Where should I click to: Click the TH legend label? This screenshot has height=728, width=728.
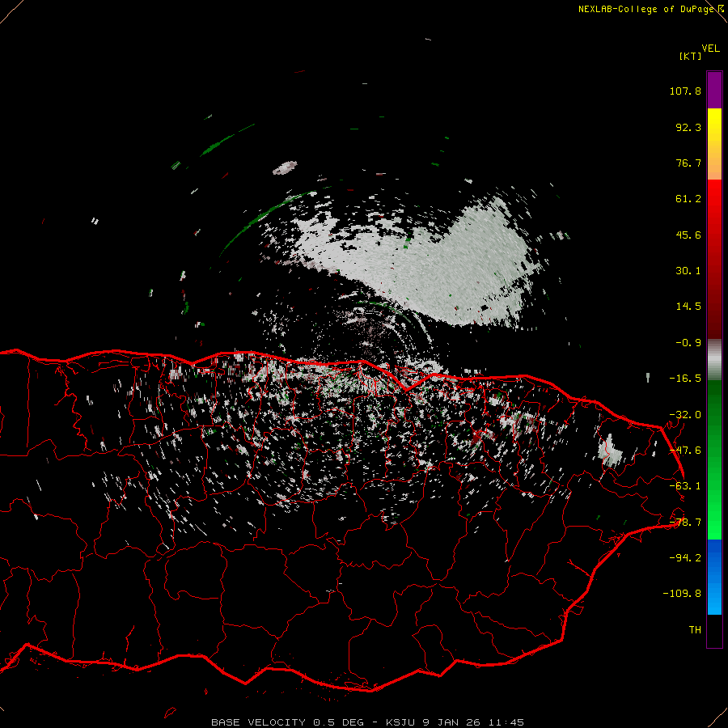pyautogui.click(x=695, y=630)
